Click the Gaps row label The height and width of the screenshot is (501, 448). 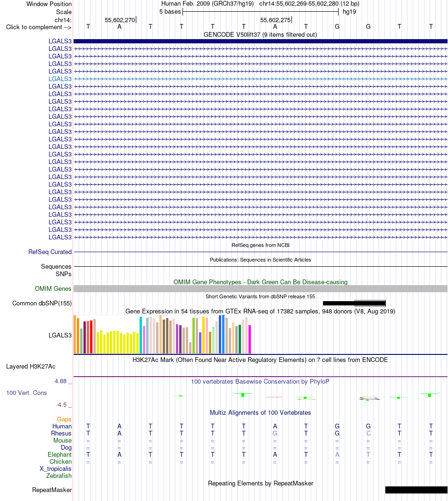(64, 419)
